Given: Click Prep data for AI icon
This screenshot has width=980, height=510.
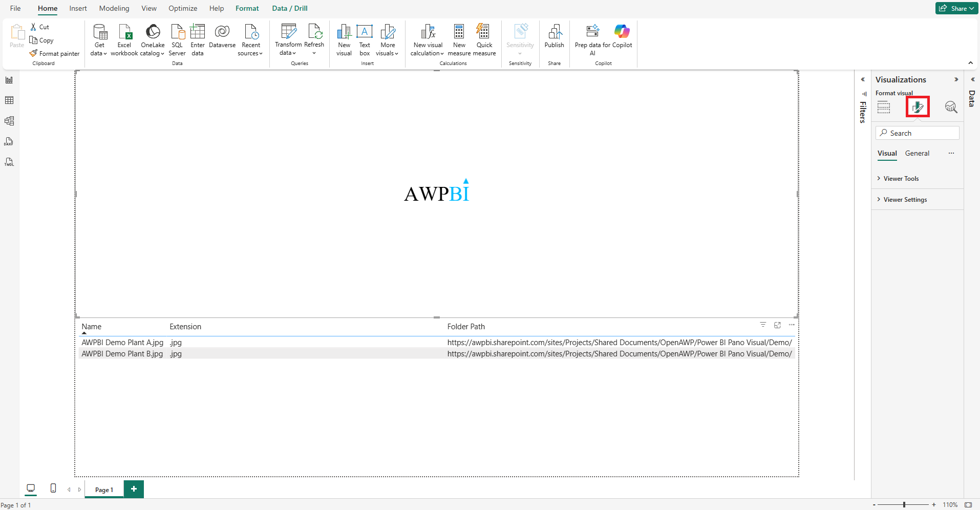Looking at the screenshot, I should (592, 32).
